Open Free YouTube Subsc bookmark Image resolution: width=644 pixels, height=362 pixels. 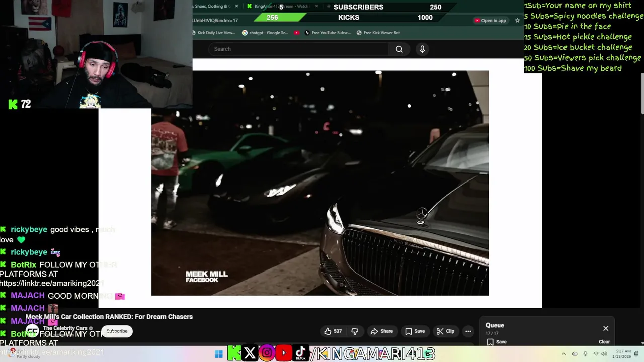[x=327, y=33]
